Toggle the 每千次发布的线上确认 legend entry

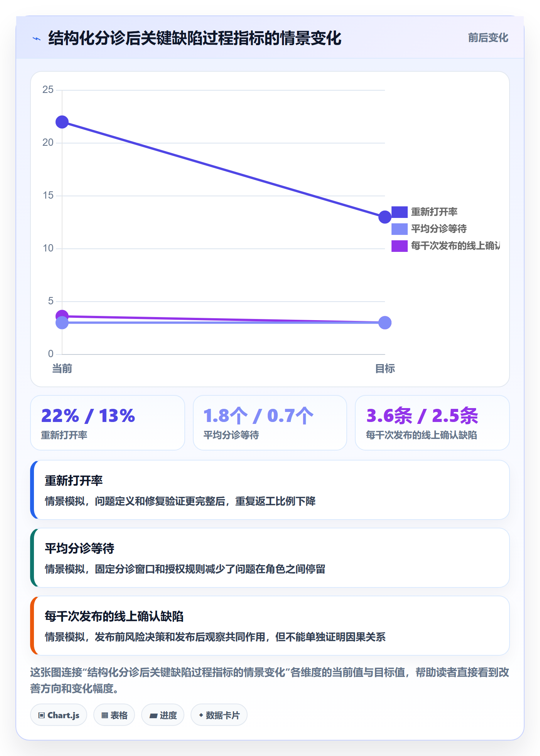(445, 246)
